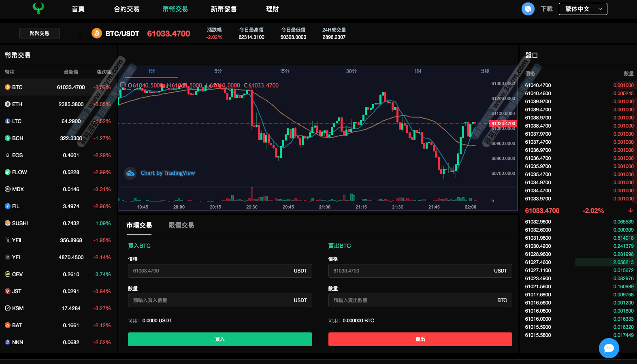Open 理財 in the navigation bar
This screenshot has width=637, height=364.
tap(272, 9)
